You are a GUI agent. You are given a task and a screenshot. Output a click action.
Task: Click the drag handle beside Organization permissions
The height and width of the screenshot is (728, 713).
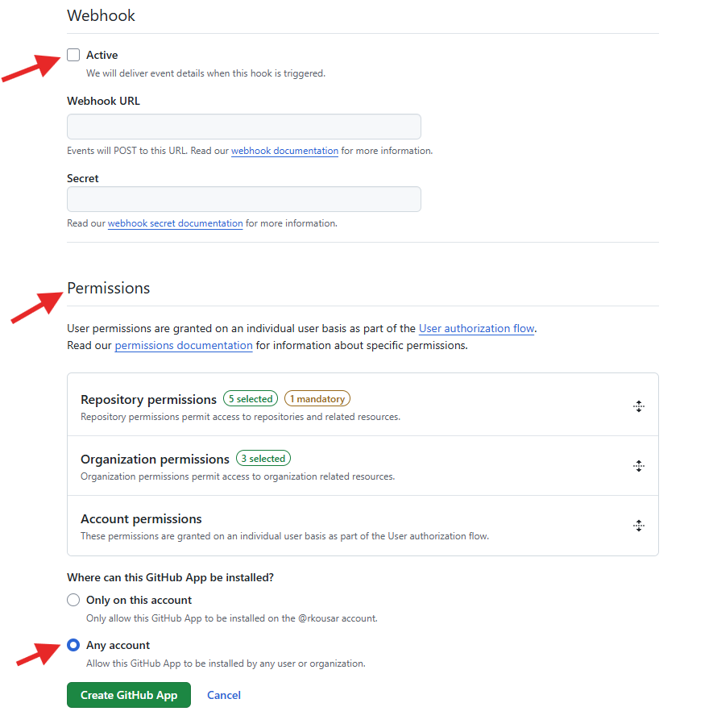pyautogui.click(x=639, y=466)
